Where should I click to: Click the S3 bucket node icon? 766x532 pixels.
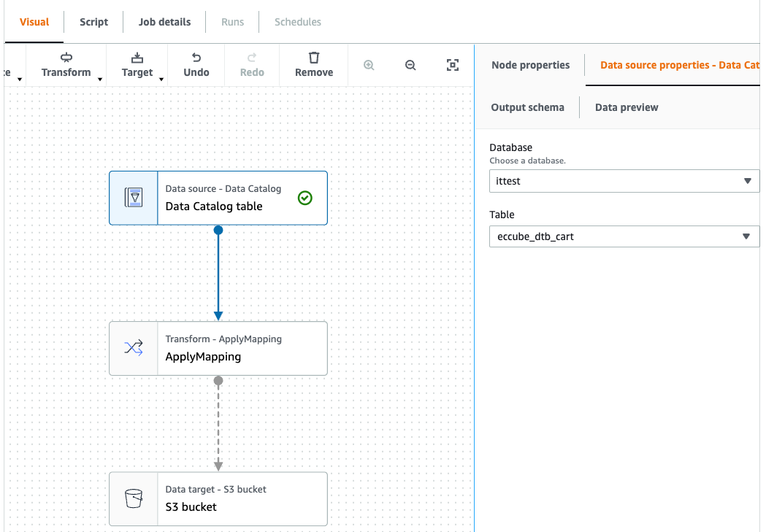[134, 498]
